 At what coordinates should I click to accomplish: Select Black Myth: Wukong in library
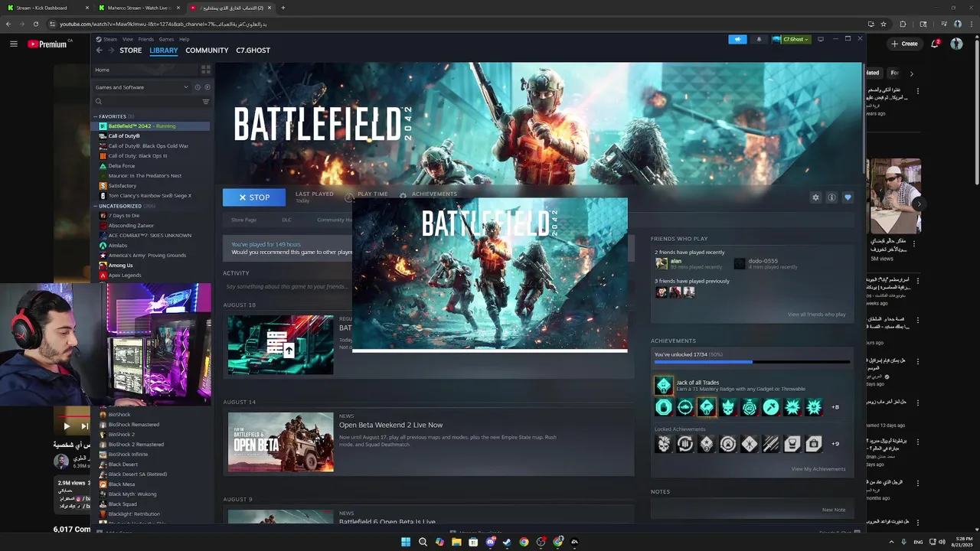(x=132, y=494)
